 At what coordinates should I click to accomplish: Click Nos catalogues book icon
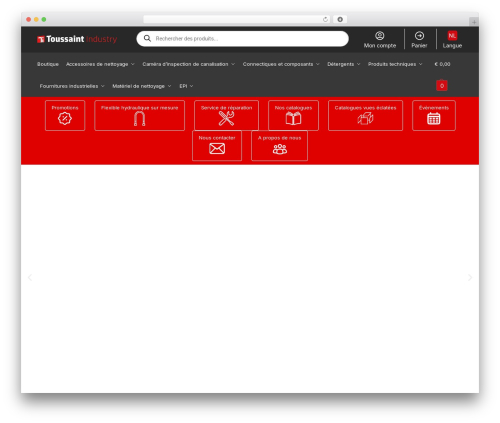click(x=293, y=118)
